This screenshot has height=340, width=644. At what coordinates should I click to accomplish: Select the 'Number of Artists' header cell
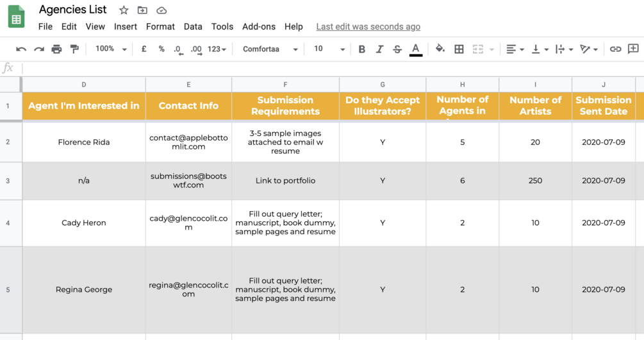pyautogui.click(x=535, y=106)
